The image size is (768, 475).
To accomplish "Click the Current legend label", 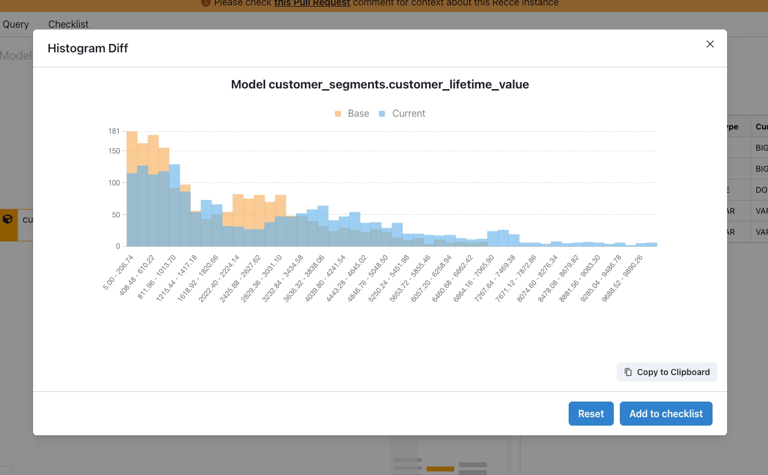I will click(408, 114).
